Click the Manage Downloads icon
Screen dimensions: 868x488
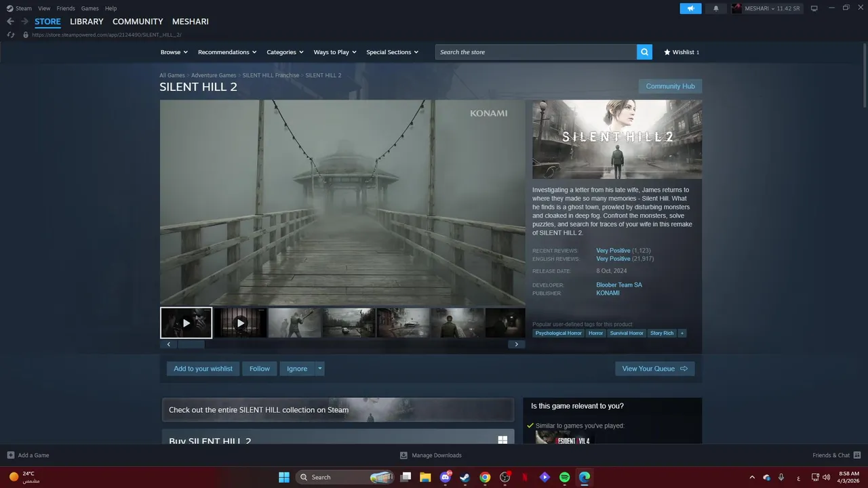(x=403, y=455)
